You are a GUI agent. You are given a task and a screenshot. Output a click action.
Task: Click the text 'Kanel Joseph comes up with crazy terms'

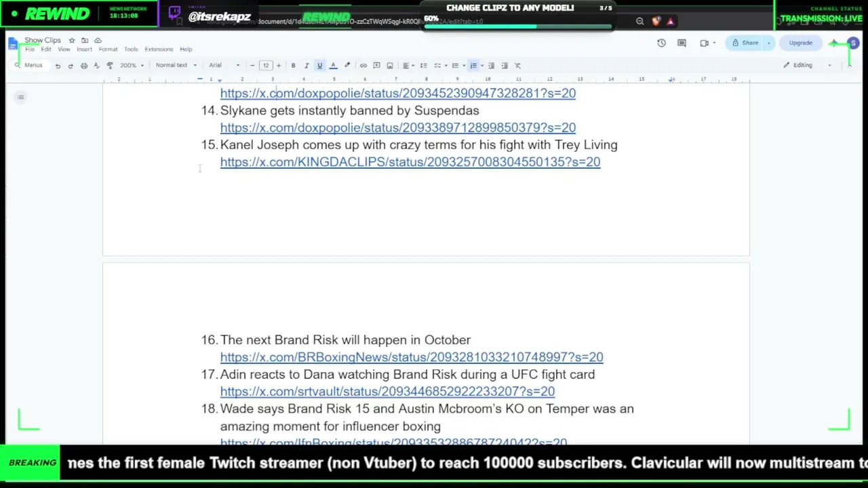pyautogui.click(x=338, y=145)
